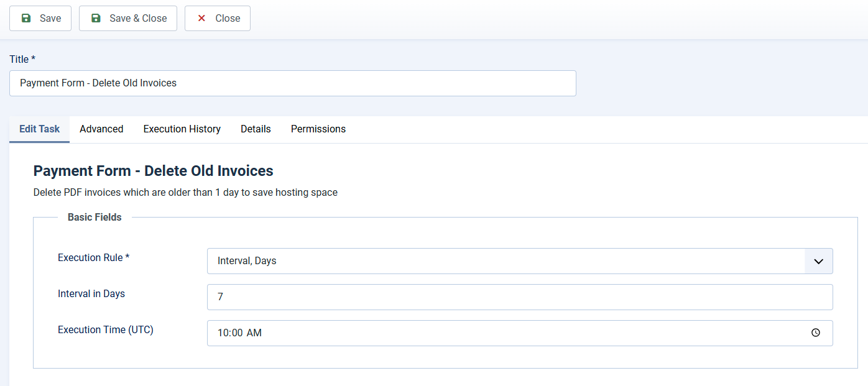Click the Save button
This screenshot has width=868, height=386.
[x=40, y=19]
